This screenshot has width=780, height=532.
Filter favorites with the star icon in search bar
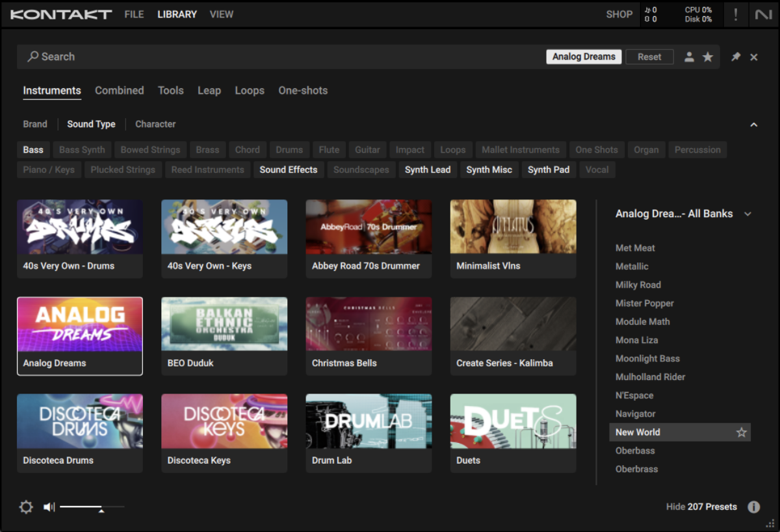pos(708,57)
